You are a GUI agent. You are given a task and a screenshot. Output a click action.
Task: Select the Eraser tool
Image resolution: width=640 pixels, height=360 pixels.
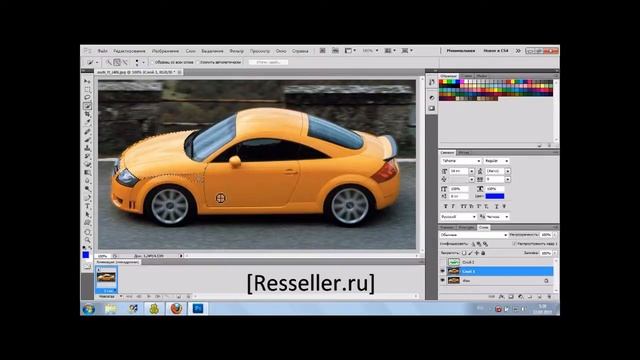pyautogui.click(x=87, y=164)
